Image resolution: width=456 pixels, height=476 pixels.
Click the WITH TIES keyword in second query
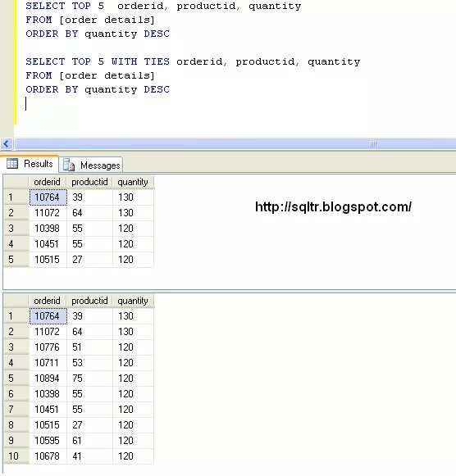pos(140,61)
